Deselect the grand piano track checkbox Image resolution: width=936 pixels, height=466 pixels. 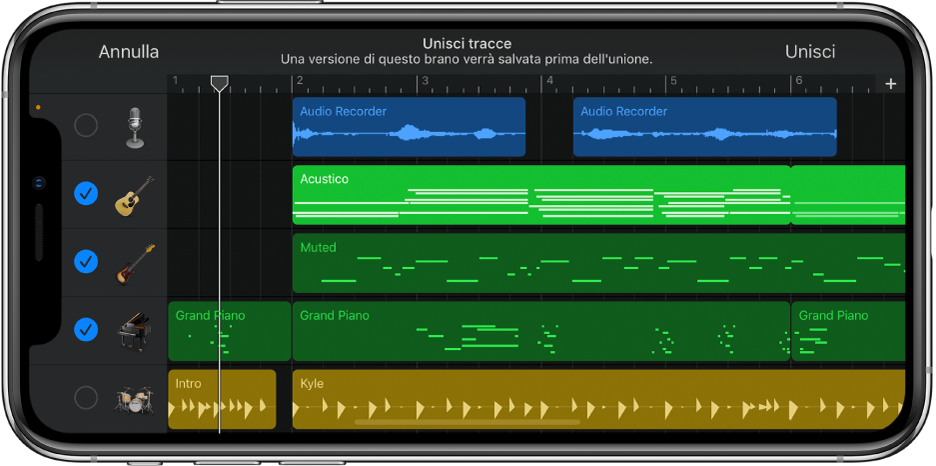87,329
